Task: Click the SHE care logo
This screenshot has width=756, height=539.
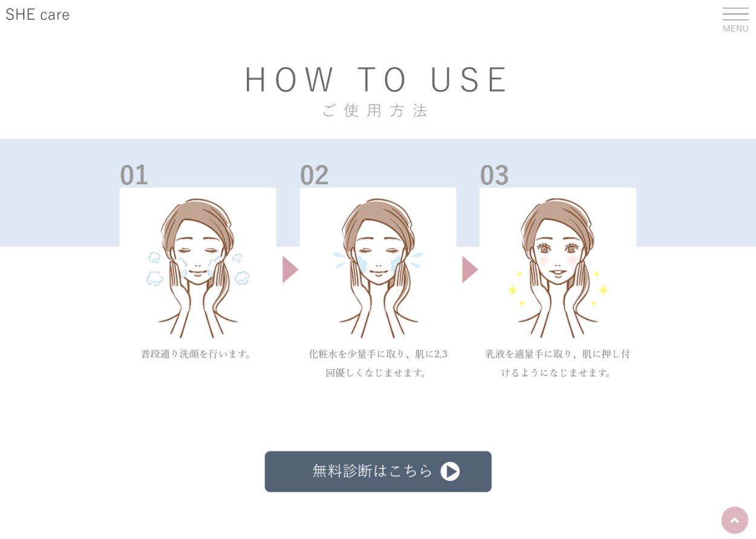Action: (37, 15)
